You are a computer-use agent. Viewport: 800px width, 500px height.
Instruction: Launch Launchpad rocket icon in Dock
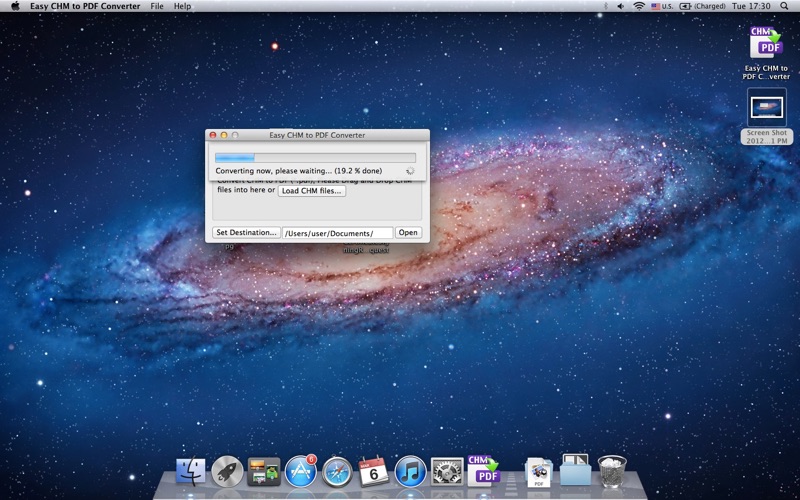tap(227, 471)
